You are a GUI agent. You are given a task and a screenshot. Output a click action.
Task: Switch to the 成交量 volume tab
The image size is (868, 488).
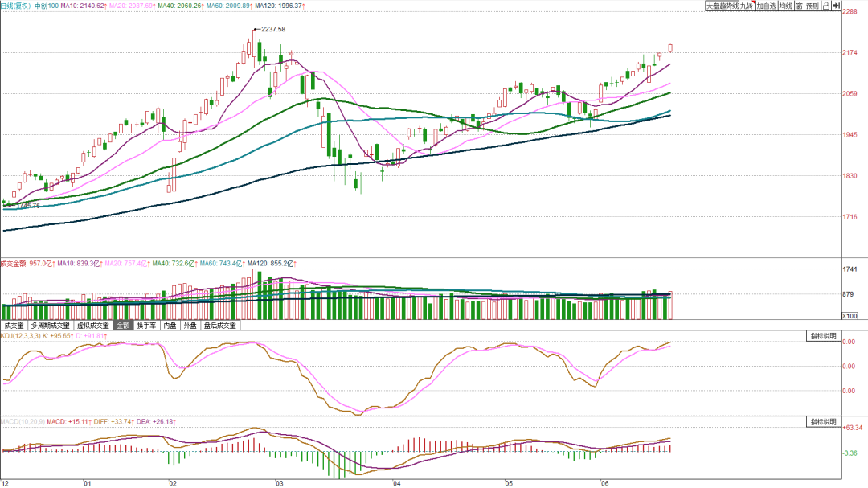click(14, 325)
